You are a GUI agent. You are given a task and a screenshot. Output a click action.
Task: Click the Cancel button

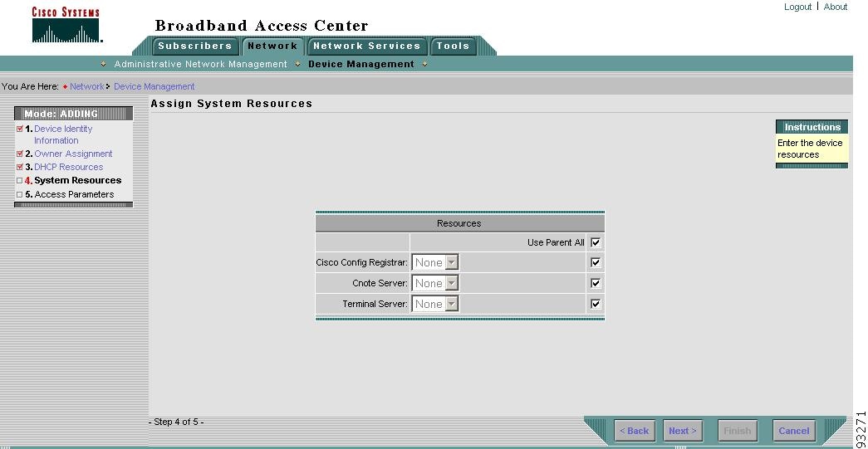(x=794, y=431)
